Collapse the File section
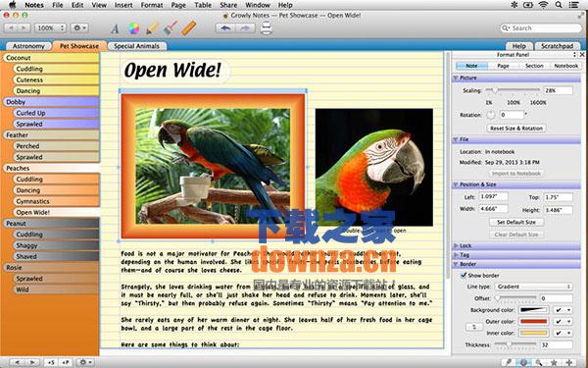588x368 pixels. 456,139
